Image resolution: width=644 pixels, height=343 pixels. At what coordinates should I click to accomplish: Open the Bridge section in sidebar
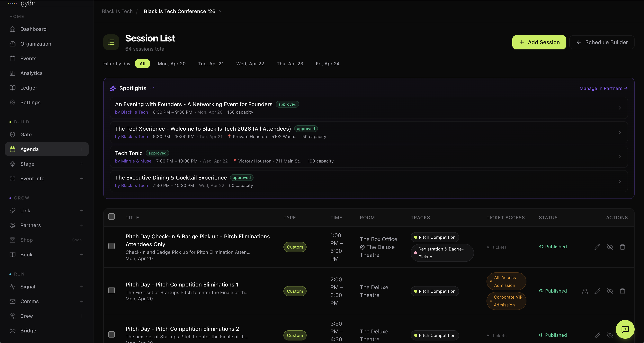click(28, 330)
